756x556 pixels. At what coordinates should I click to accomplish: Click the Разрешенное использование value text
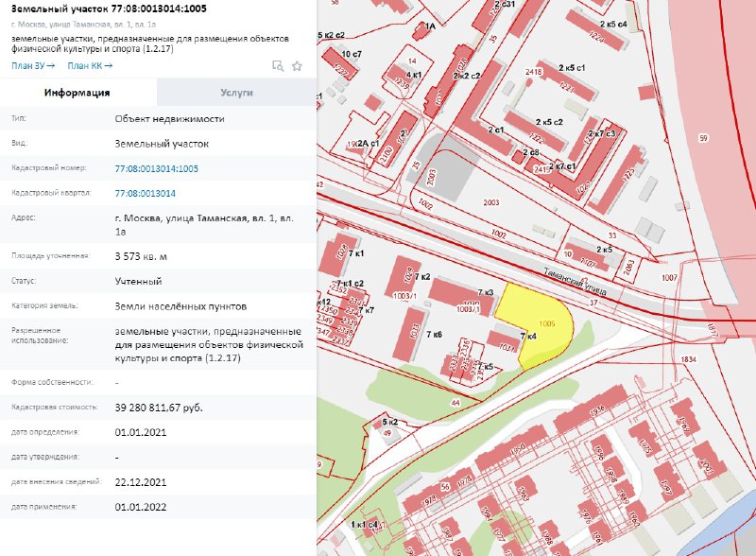coord(209,344)
